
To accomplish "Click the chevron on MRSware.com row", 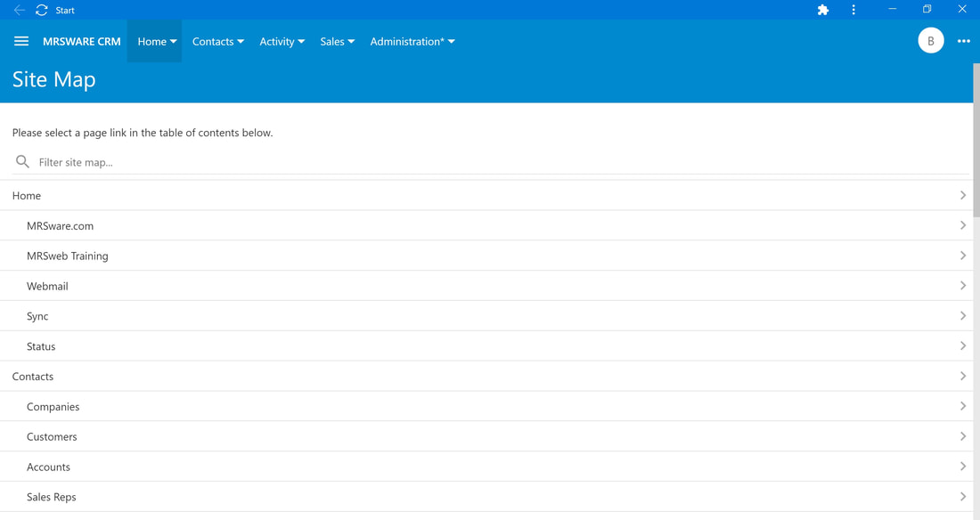I will tap(962, 225).
